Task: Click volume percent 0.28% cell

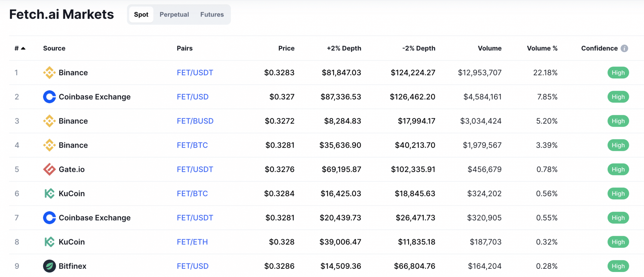Action: click(x=547, y=266)
